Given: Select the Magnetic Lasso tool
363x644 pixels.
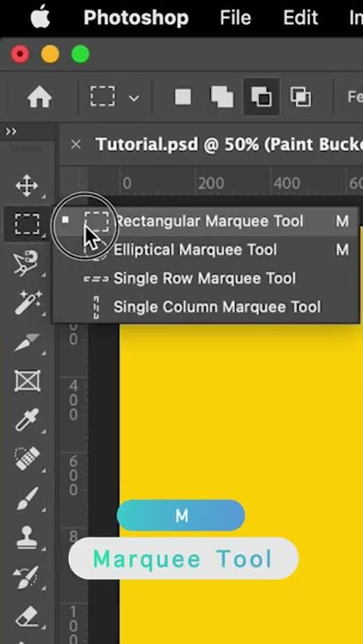Looking at the screenshot, I should (x=27, y=262).
